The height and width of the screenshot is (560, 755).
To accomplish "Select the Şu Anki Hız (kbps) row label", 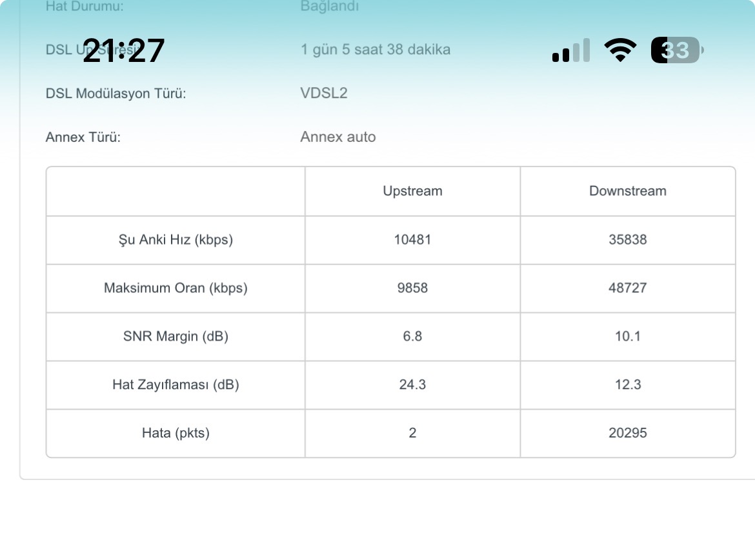I will click(176, 240).
